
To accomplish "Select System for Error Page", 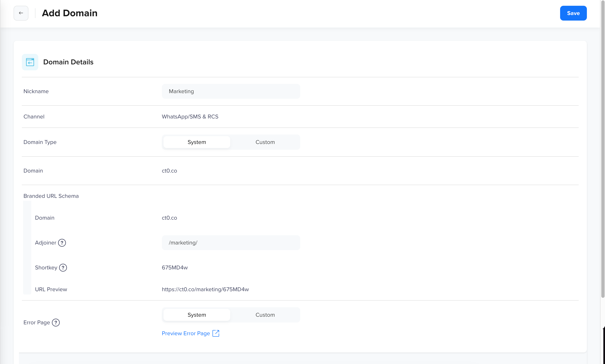I will pos(197,315).
